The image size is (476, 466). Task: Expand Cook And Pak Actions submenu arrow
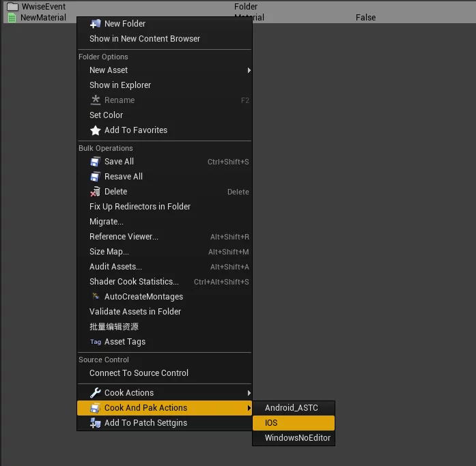point(249,408)
